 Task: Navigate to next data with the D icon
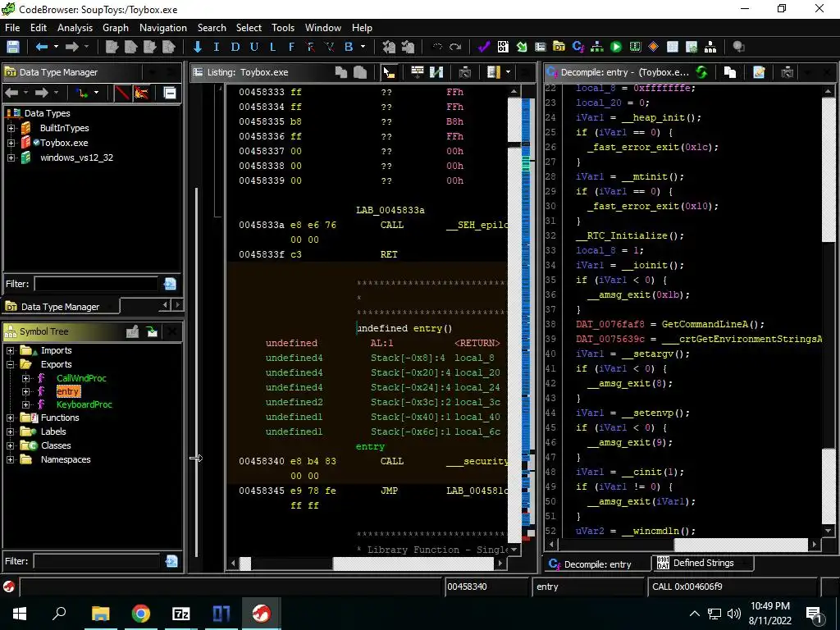pyautogui.click(x=235, y=47)
